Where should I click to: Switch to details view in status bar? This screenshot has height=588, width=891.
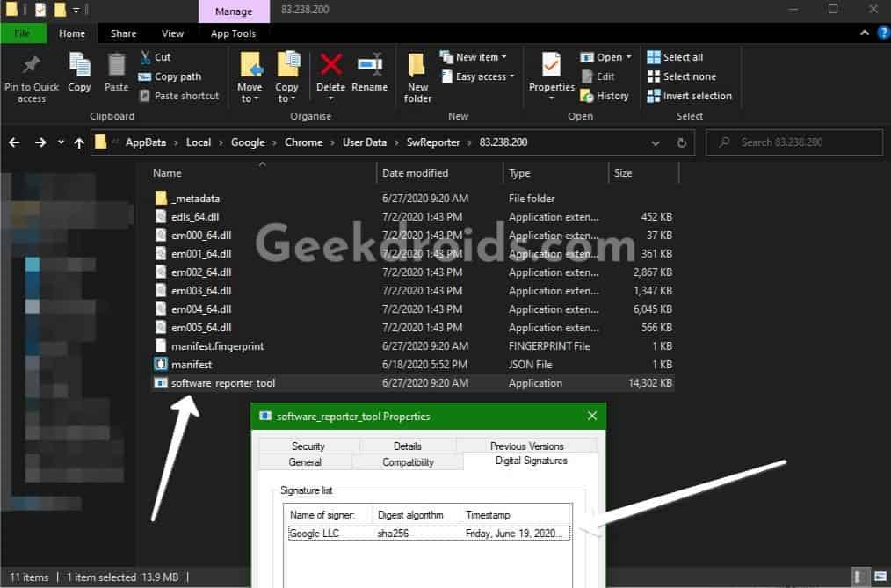tap(859, 577)
